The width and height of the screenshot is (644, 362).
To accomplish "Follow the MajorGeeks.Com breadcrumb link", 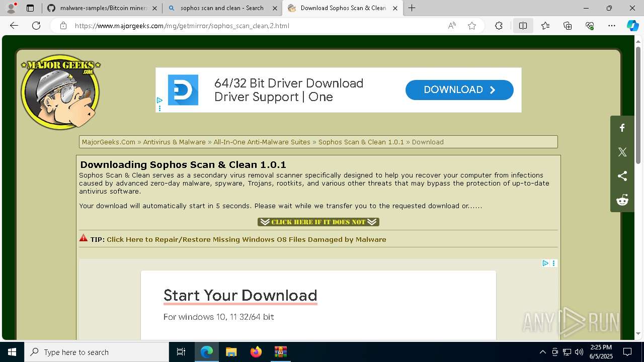I will click(x=109, y=142).
